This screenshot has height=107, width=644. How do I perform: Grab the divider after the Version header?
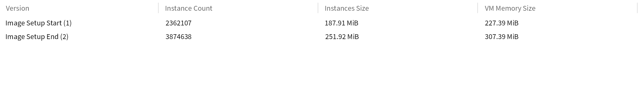pos(158,8)
